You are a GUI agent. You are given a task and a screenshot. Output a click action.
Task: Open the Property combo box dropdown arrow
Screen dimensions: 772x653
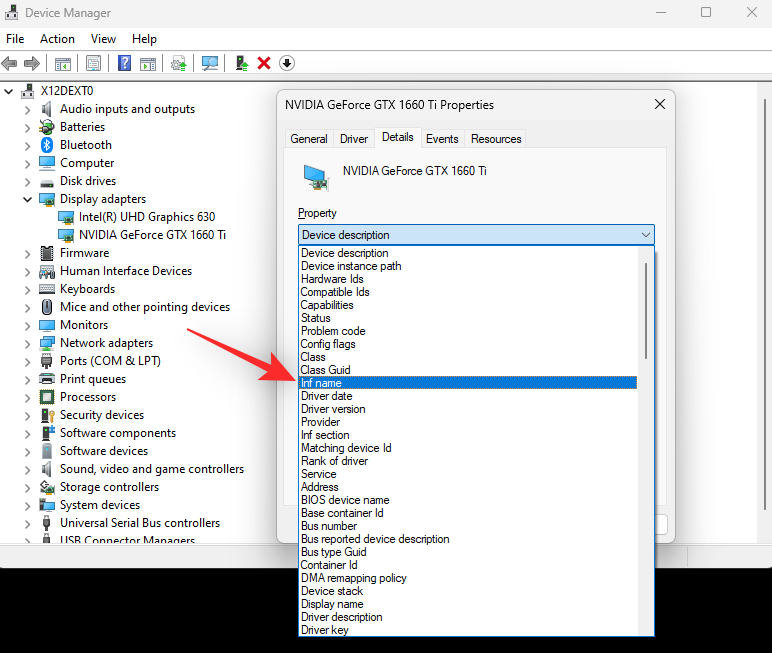click(645, 235)
